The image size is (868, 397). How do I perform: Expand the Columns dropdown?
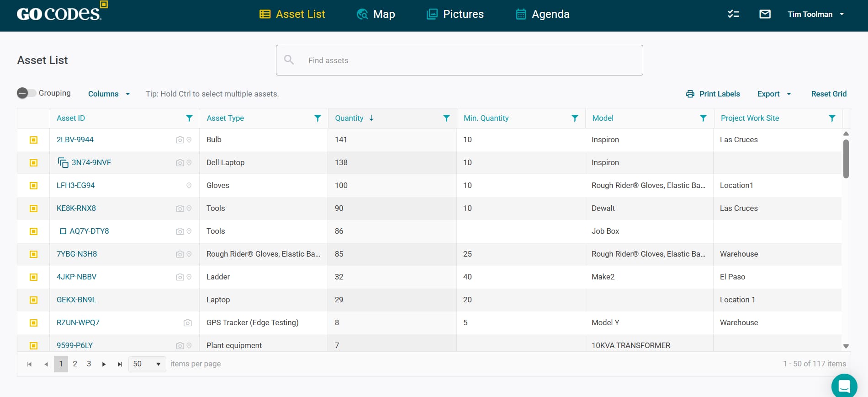click(109, 94)
